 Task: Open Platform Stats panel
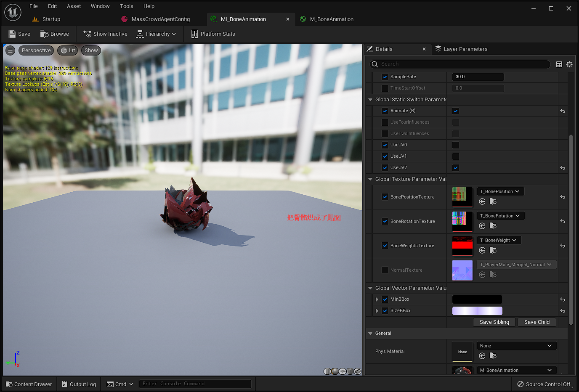pyautogui.click(x=213, y=34)
